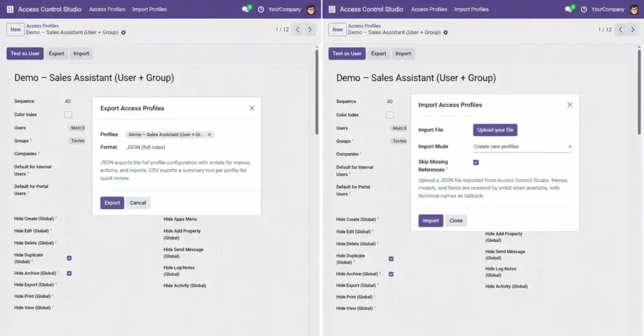Viewport: 644px width, 336px height.
Task: Click vertical scrollbar in right window
Action: pos(639,91)
